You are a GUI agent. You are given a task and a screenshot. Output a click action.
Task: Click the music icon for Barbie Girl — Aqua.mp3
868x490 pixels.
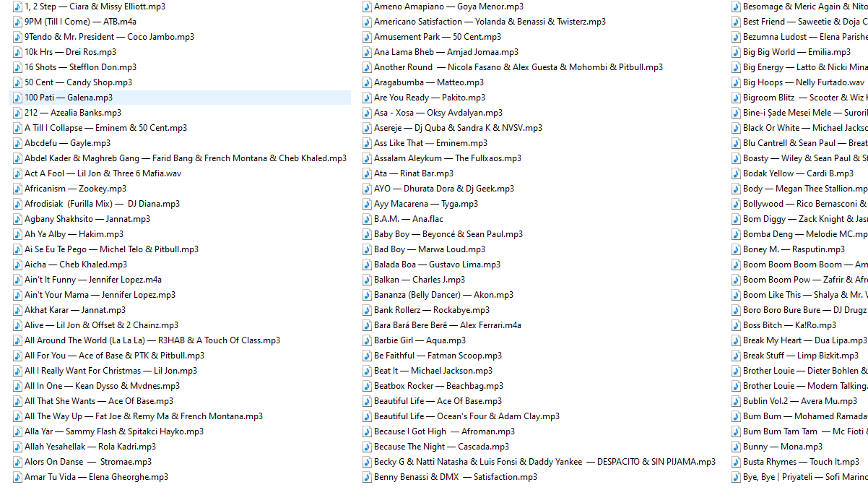click(x=367, y=340)
